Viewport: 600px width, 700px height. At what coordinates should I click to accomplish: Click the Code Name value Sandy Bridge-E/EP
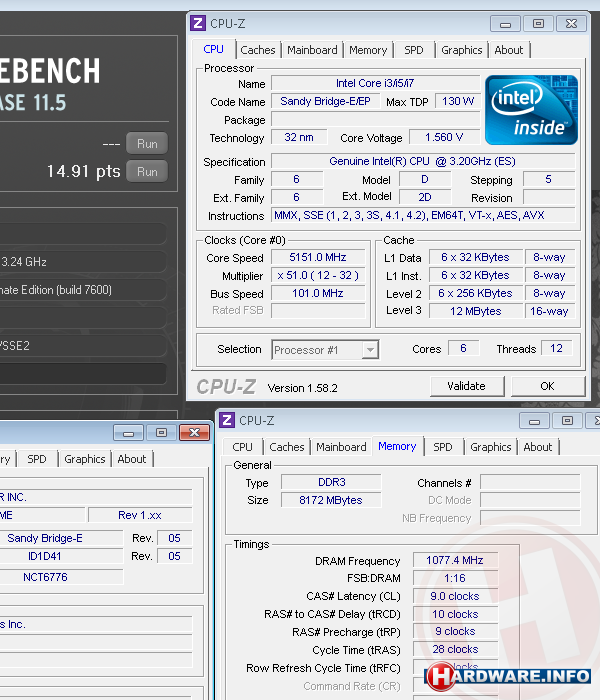(325, 101)
